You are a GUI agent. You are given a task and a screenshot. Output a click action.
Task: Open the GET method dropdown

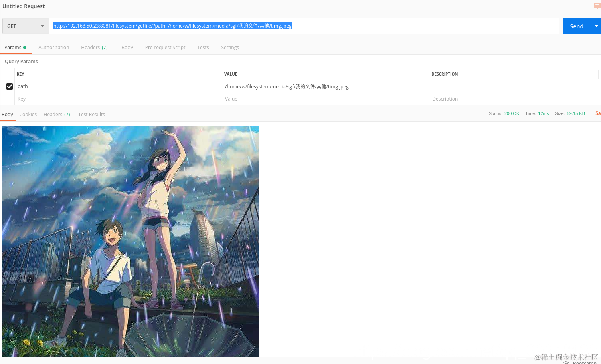[26, 26]
